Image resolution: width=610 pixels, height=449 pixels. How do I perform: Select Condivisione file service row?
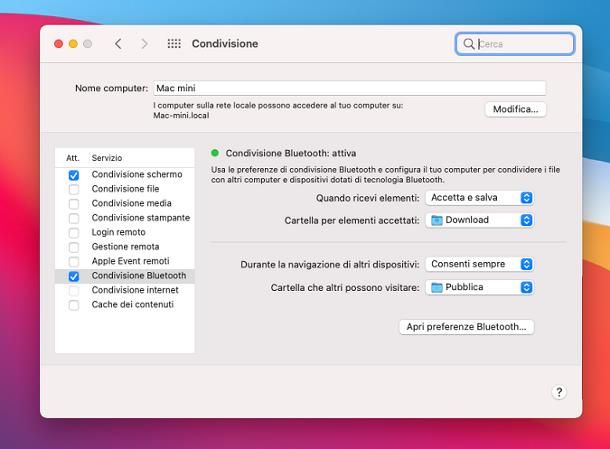pyautogui.click(x=124, y=189)
